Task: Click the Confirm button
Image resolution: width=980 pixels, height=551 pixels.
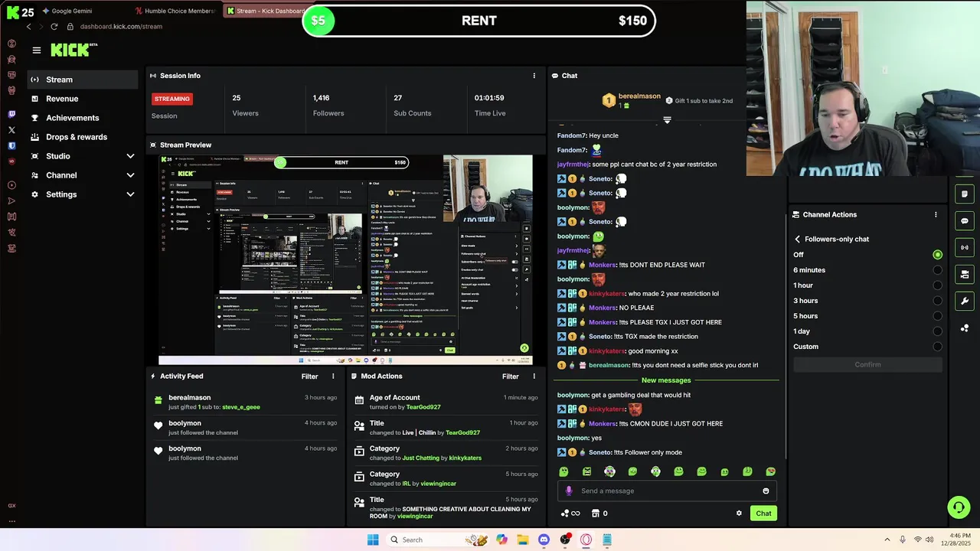Action: (x=867, y=365)
